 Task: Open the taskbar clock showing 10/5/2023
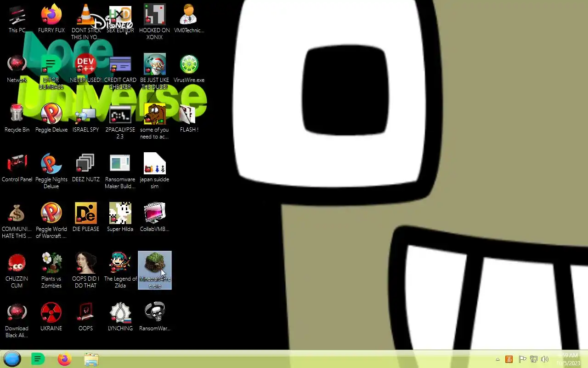tap(568, 359)
